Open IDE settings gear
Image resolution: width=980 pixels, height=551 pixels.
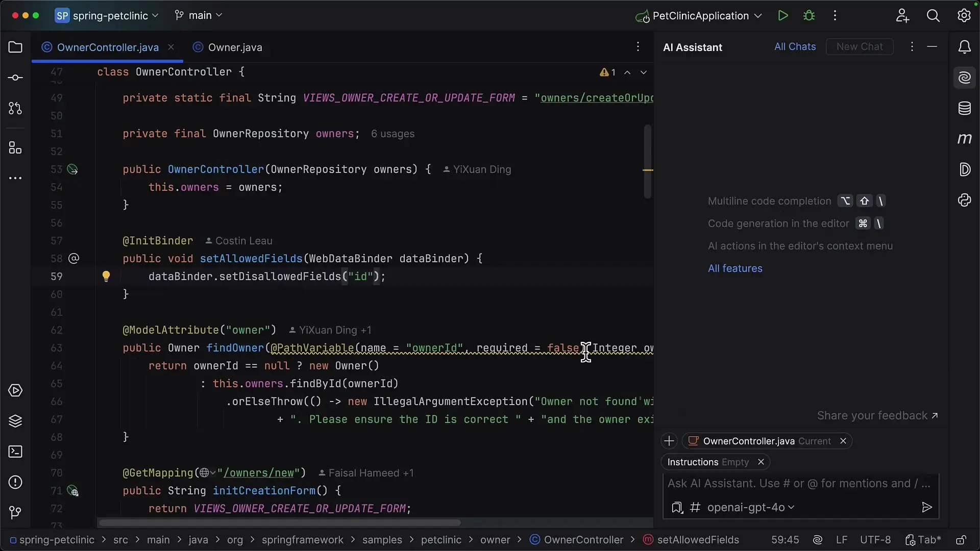pyautogui.click(x=964, y=15)
